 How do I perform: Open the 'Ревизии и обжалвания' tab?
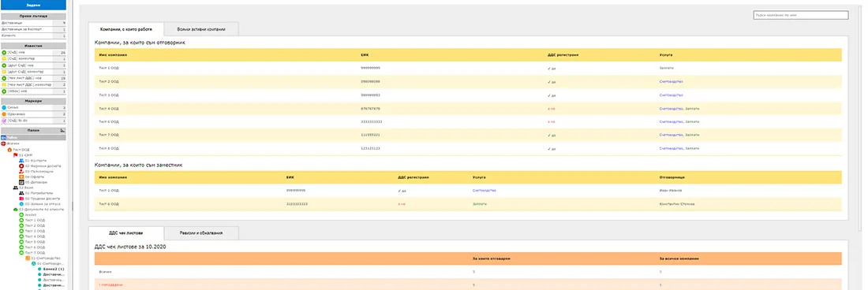click(x=201, y=233)
